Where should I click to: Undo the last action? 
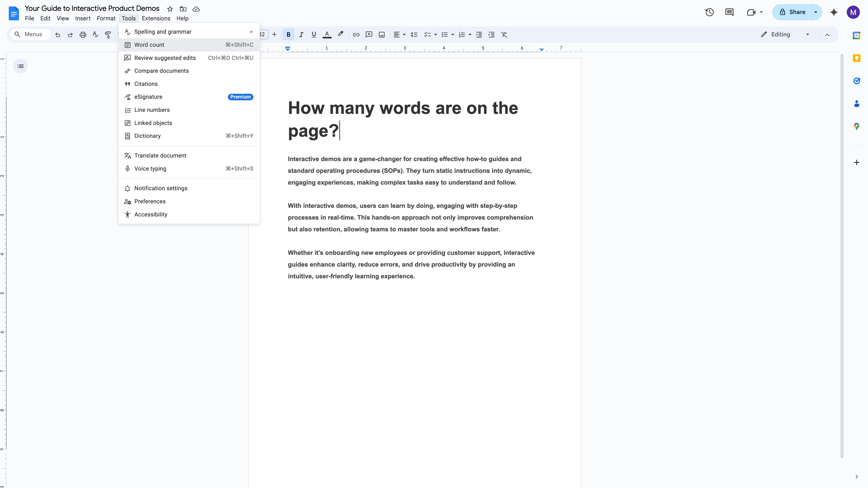pyautogui.click(x=58, y=35)
